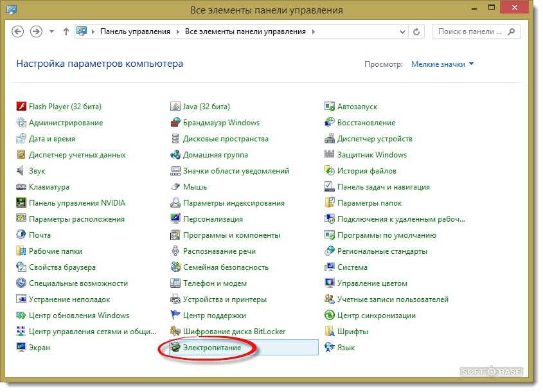This screenshot has width=543, height=392.
Task: Open the Параметры папок link
Action: 369,203
